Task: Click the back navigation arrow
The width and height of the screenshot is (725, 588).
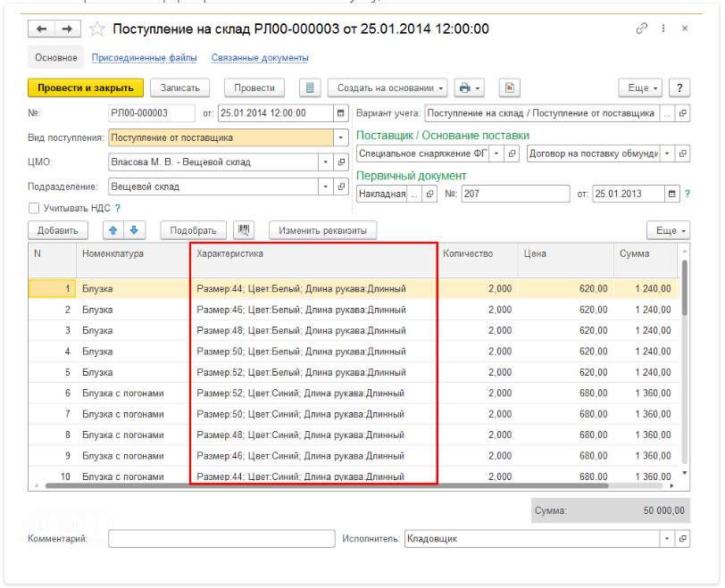Action: pos(41,29)
